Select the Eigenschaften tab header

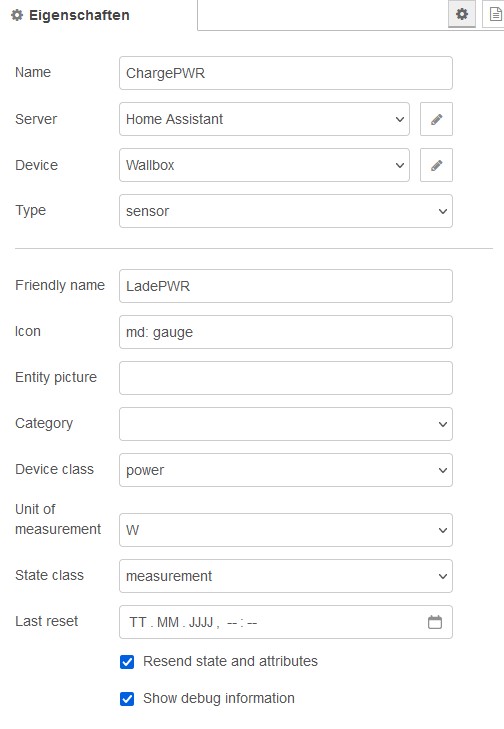[x=70, y=15]
